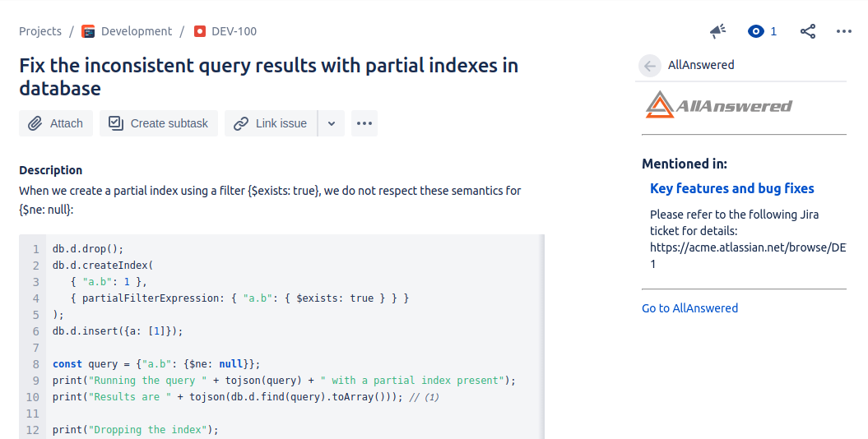This screenshot has width=868, height=439.
Task: Click code line starting with const query
Action: click(x=156, y=364)
